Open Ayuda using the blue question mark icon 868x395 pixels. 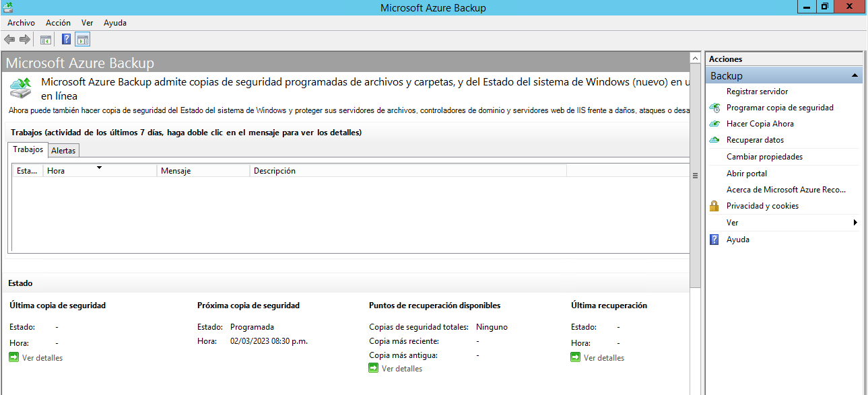pos(714,239)
